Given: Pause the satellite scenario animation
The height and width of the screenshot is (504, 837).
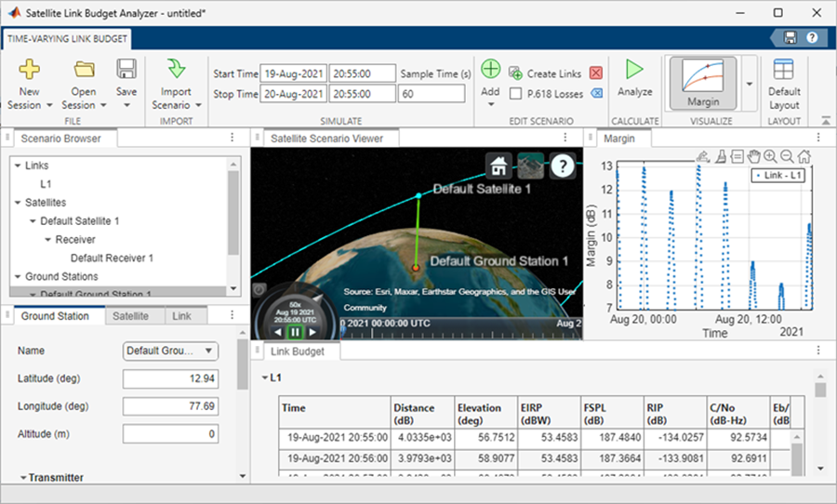Looking at the screenshot, I should (295, 331).
